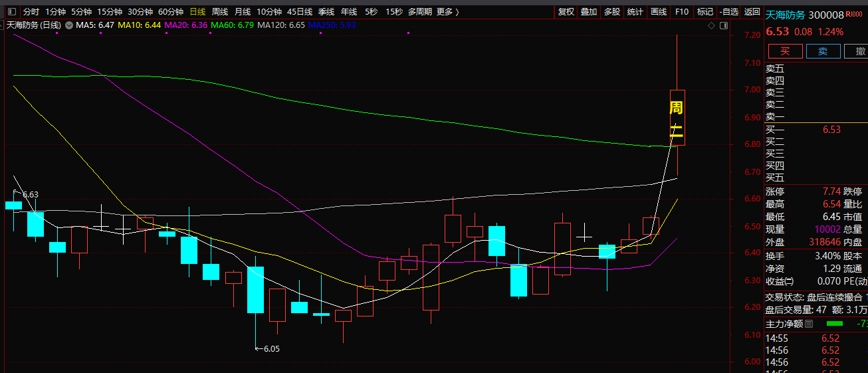Switch to 季线 quarterly chart
Image resolution: width=868 pixels, height=373 pixels.
pyautogui.click(x=326, y=12)
